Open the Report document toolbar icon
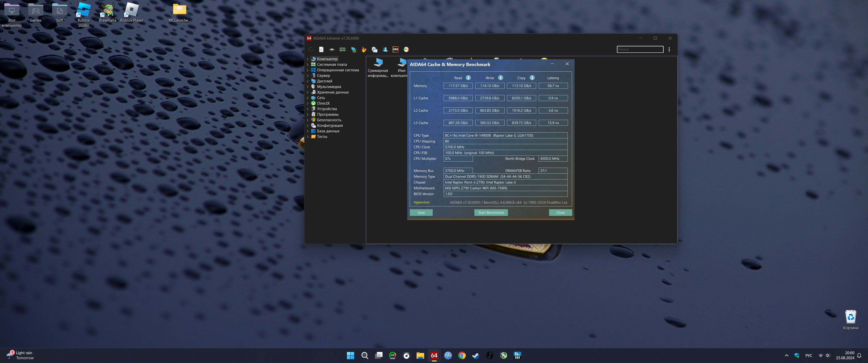Viewport: 868px width, 363px height. [x=321, y=49]
